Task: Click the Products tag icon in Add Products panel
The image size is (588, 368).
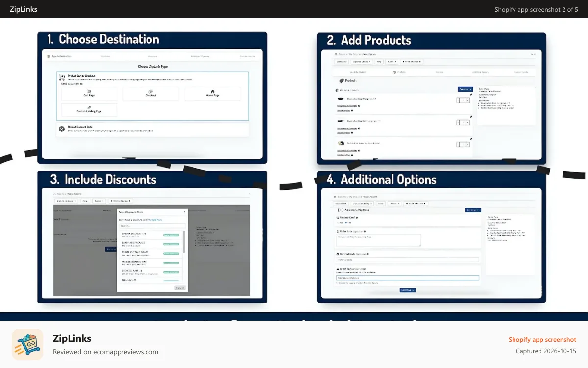Action: click(x=342, y=80)
